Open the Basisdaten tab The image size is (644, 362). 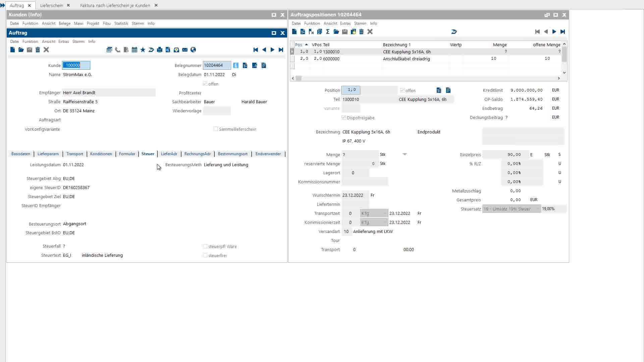coord(21,154)
